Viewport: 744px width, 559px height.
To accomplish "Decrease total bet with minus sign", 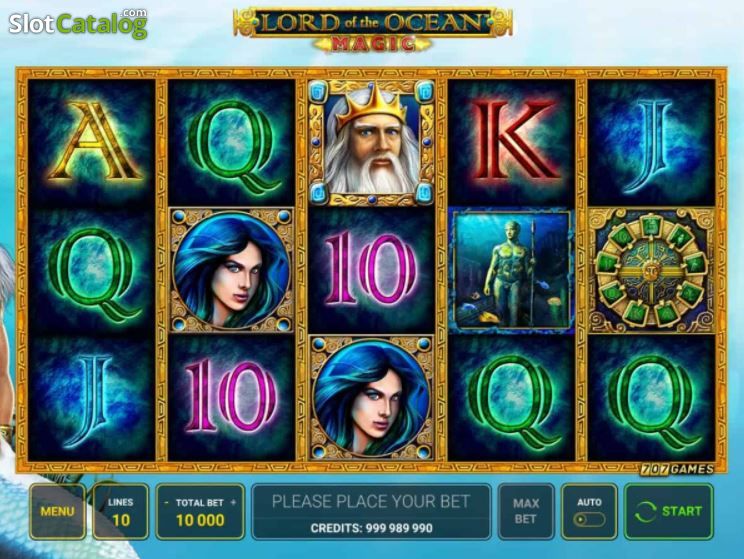I will coord(166,503).
